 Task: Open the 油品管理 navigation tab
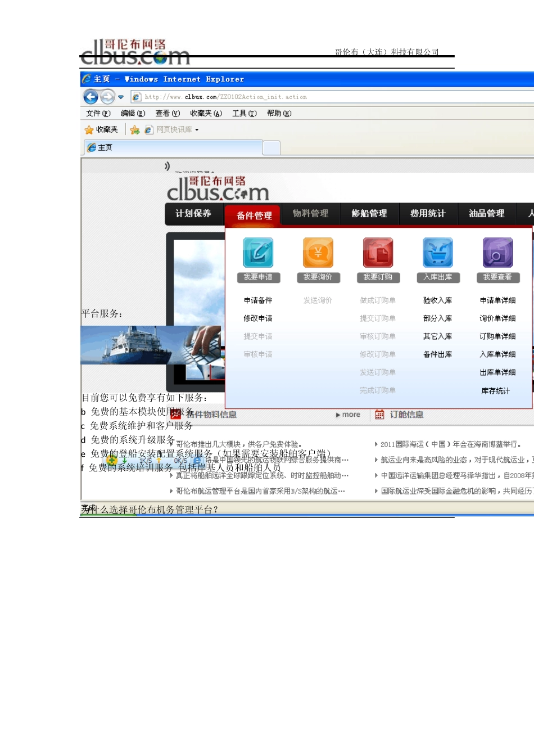click(487, 214)
